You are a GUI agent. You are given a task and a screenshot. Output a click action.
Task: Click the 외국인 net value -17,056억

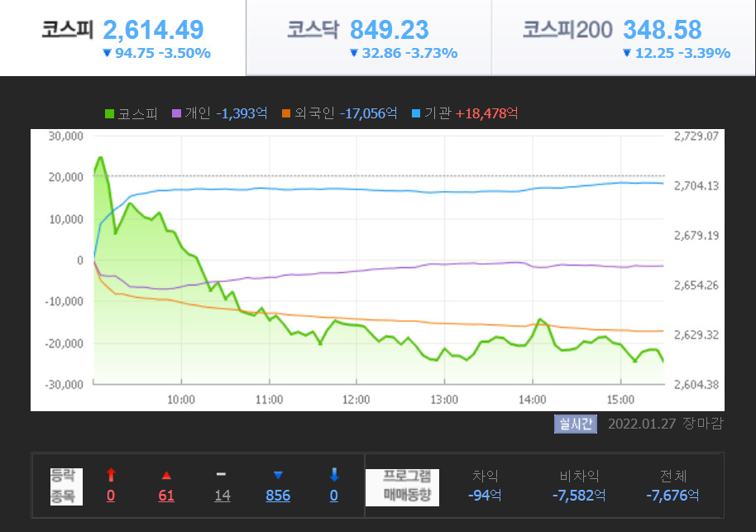[x=368, y=113]
